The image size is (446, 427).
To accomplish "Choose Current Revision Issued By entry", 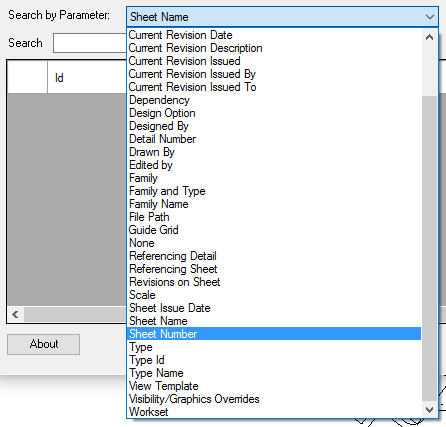I will tap(274, 74).
